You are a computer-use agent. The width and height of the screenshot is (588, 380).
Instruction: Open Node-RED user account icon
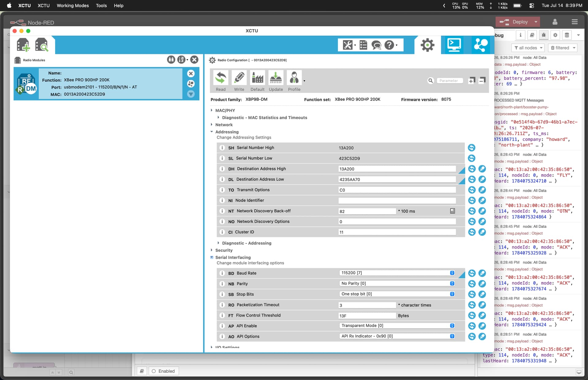[x=555, y=22]
